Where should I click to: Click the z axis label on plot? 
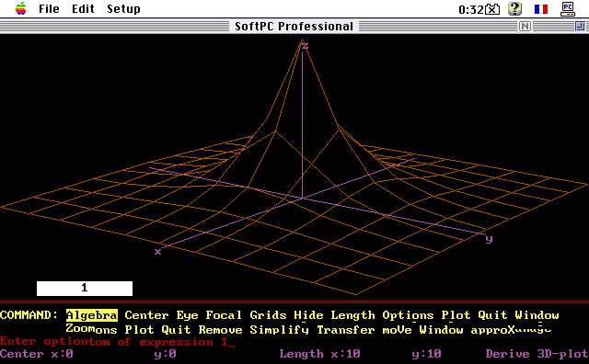pyautogui.click(x=305, y=46)
